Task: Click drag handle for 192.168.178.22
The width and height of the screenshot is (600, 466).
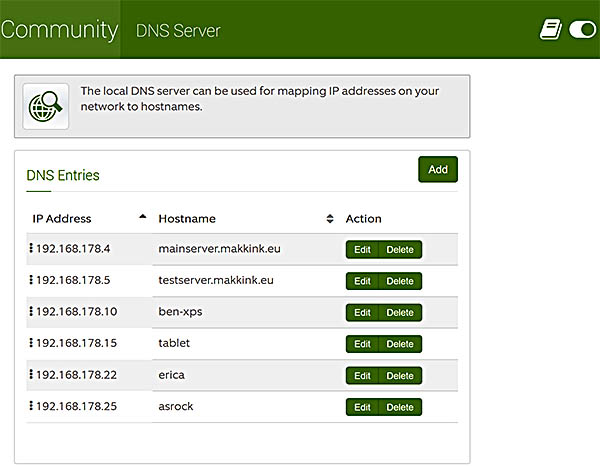Action: (31, 374)
